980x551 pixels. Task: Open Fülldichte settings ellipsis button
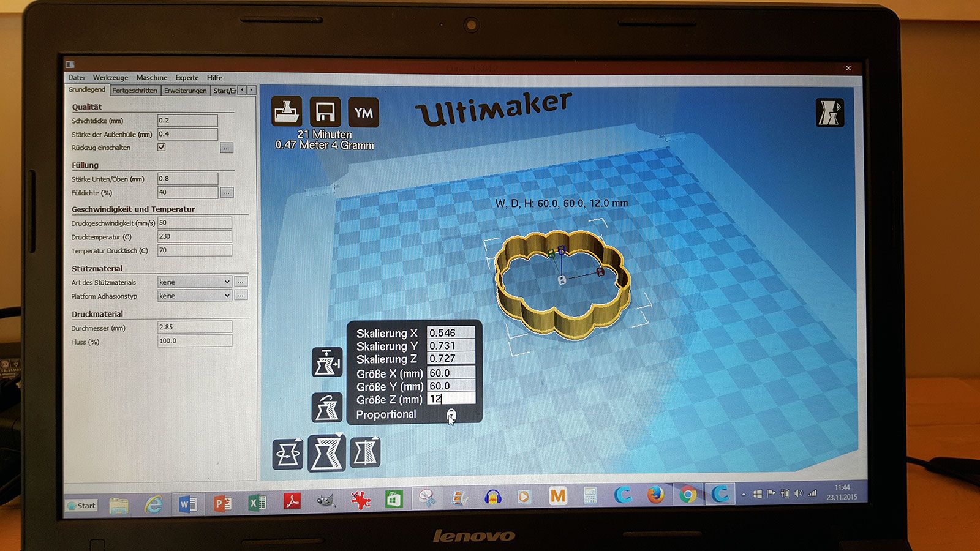click(227, 193)
